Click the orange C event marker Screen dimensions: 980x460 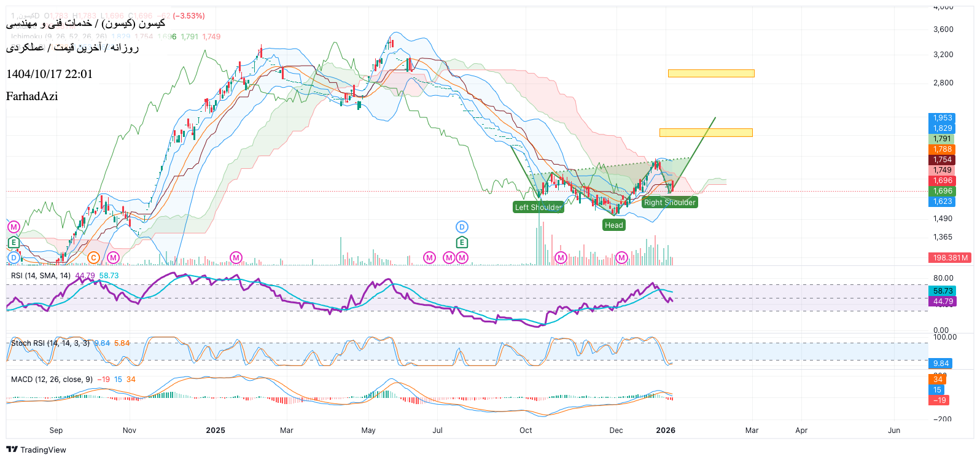(93, 258)
